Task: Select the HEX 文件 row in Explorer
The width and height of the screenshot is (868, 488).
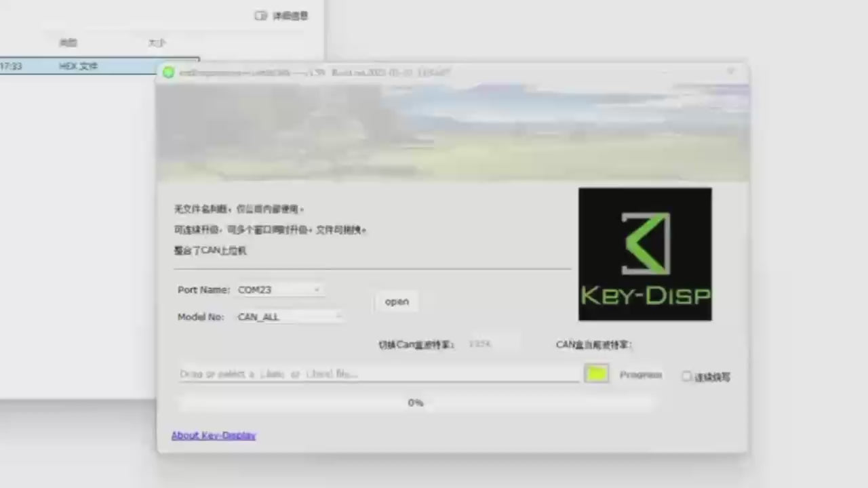Action: pos(79,66)
